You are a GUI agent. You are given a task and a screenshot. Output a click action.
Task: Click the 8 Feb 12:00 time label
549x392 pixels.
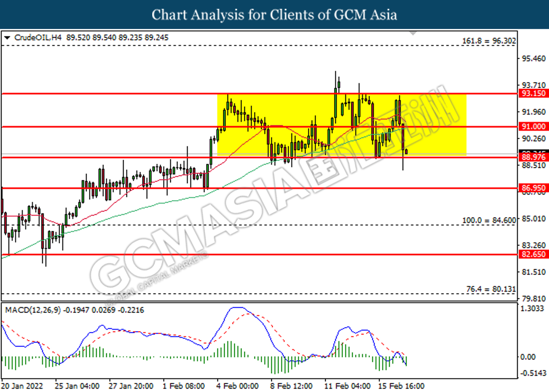[291, 386]
